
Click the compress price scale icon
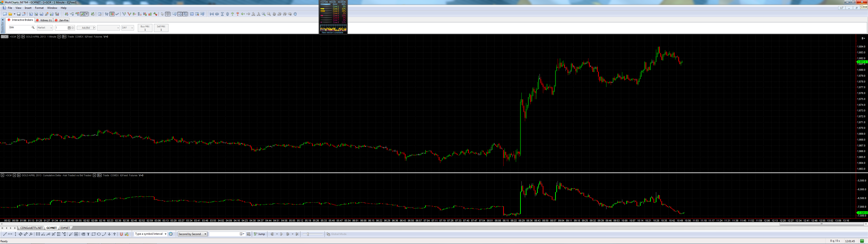[222, 14]
